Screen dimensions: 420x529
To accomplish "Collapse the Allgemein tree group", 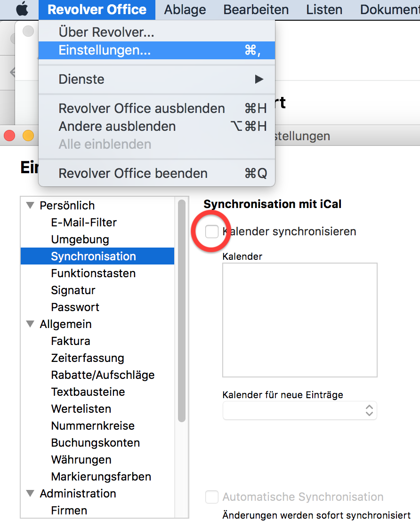I will coord(31,324).
